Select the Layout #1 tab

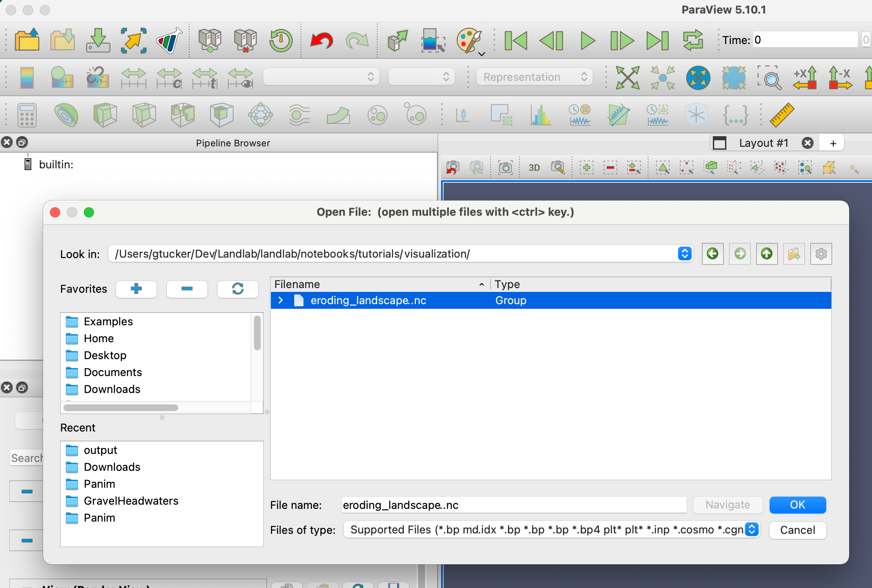click(x=763, y=143)
